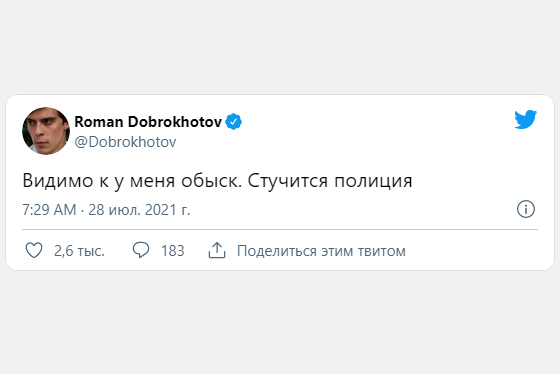Click the 183 replies count
The width and height of the screenshot is (560, 374).
pyautogui.click(x=172, y=251)
